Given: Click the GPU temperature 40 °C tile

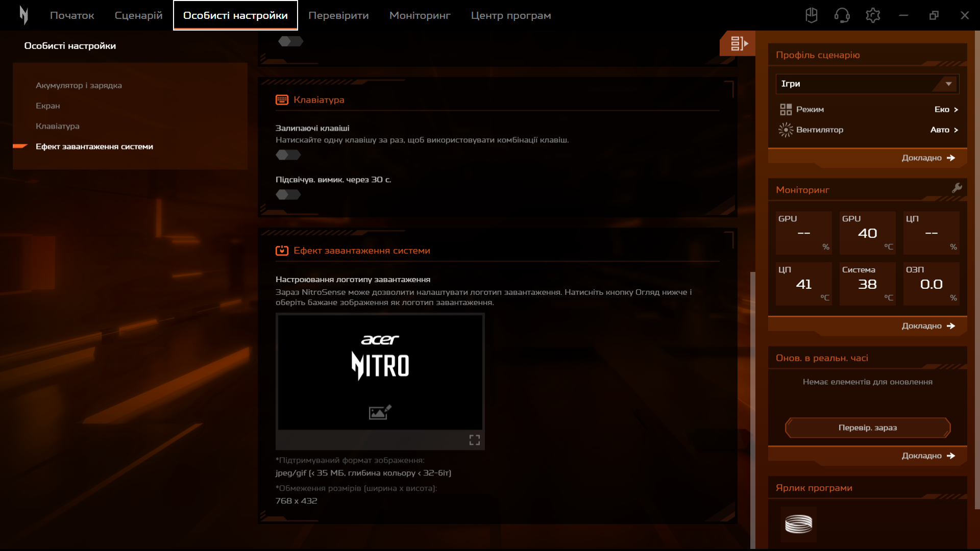Looking at the screenshot, I should pos(867,233).
